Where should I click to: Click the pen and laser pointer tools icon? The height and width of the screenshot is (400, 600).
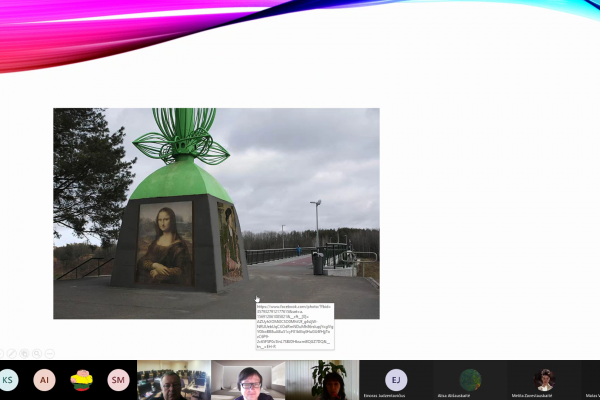click(x=11, y=354)
